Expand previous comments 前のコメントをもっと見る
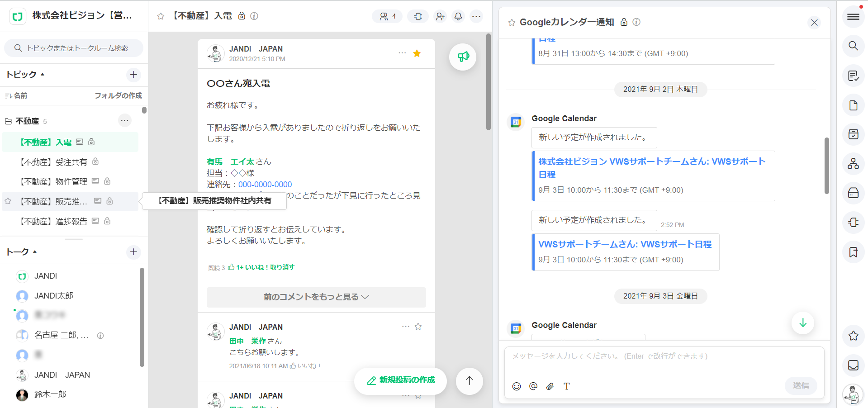This screenshot has height=408, width=868. tap(316, 297)
